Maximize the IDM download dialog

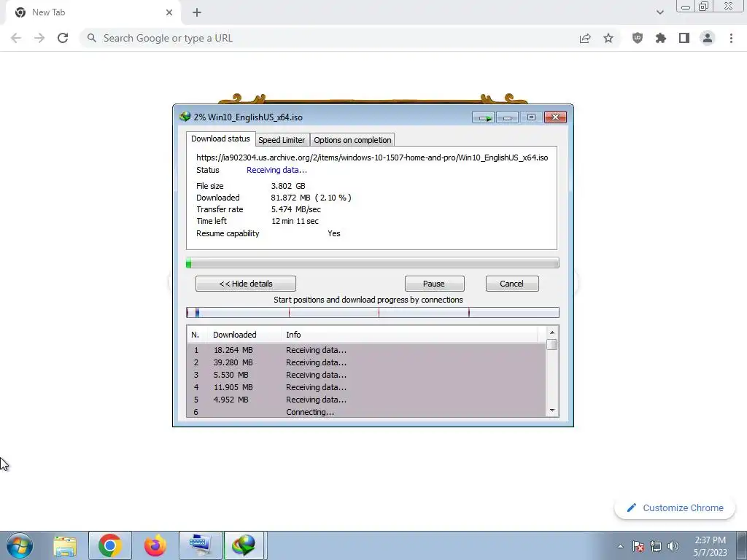(x=531, y=117)
